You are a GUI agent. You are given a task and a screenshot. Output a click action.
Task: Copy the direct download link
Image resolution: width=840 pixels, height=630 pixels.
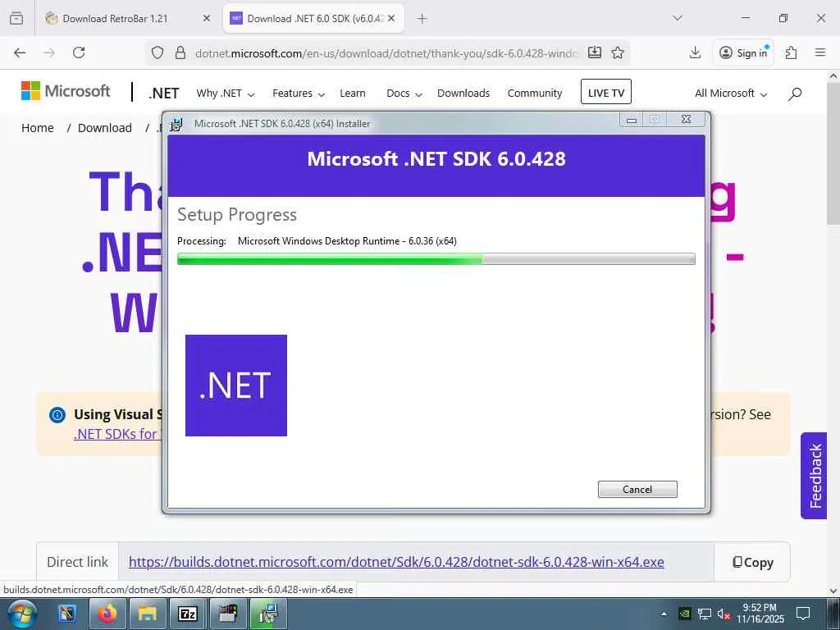(752, 562)
